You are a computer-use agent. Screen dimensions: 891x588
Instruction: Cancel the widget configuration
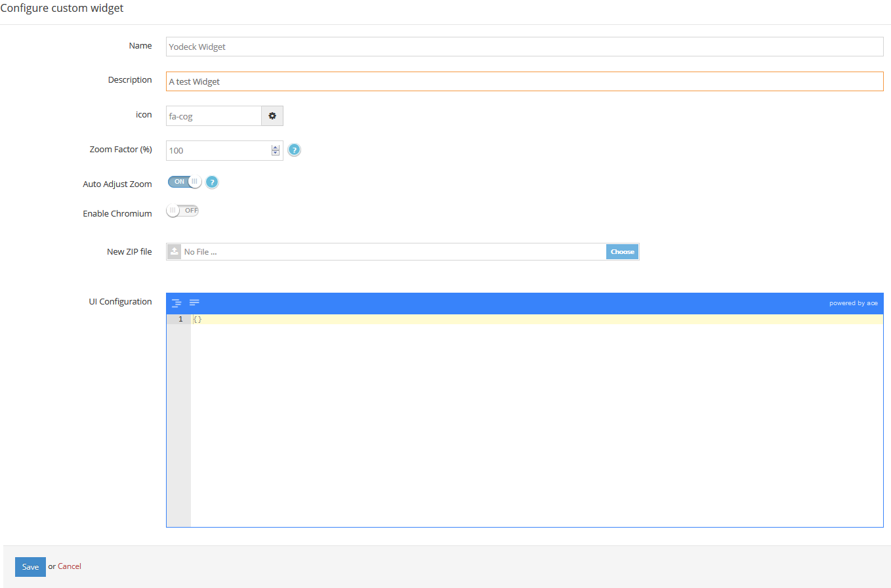point(70,566)
